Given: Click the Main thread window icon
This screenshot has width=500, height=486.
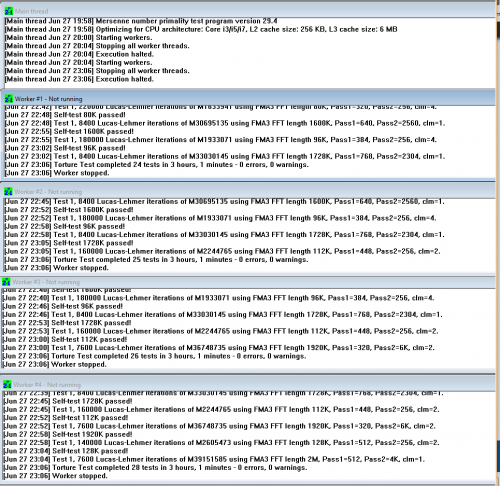Looking at the screenshot, I should click(9, 11).
